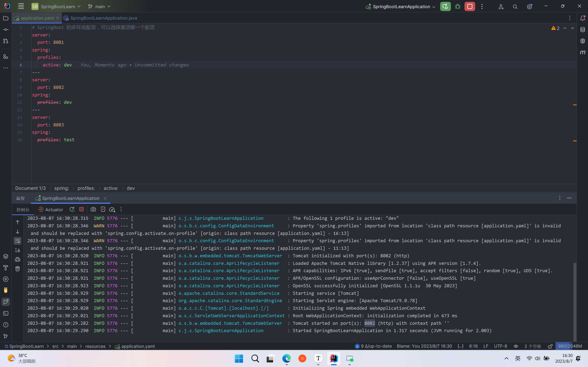Open the main branch dropdown

pos(99,7)
